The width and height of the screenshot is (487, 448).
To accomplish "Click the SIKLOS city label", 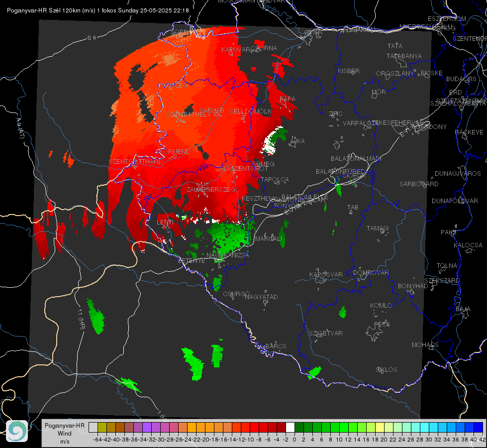I will pos(387,370).
